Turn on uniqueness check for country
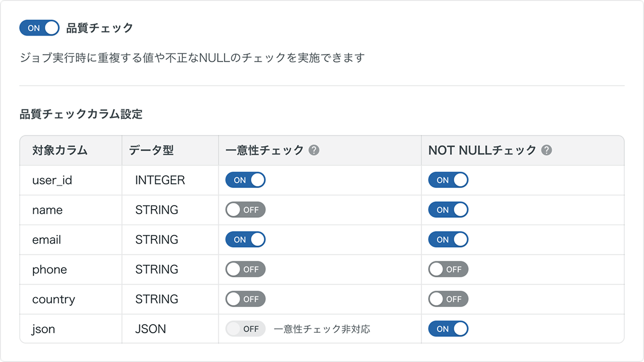 [246, 299]
